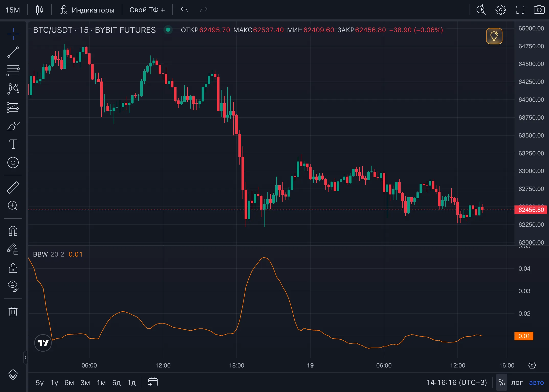Click the ЗАКР close price value 62456.80

pyautogui.click(x=370, y=30)
